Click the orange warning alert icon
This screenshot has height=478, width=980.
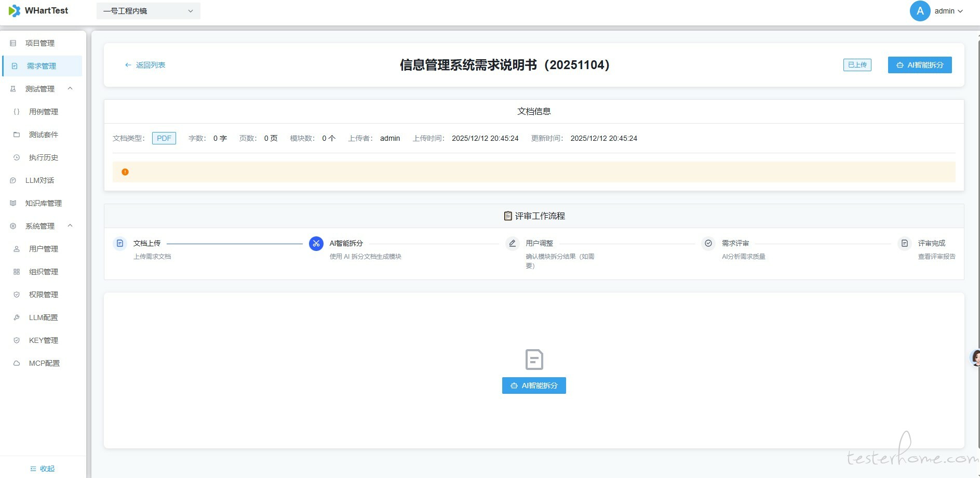125,172
